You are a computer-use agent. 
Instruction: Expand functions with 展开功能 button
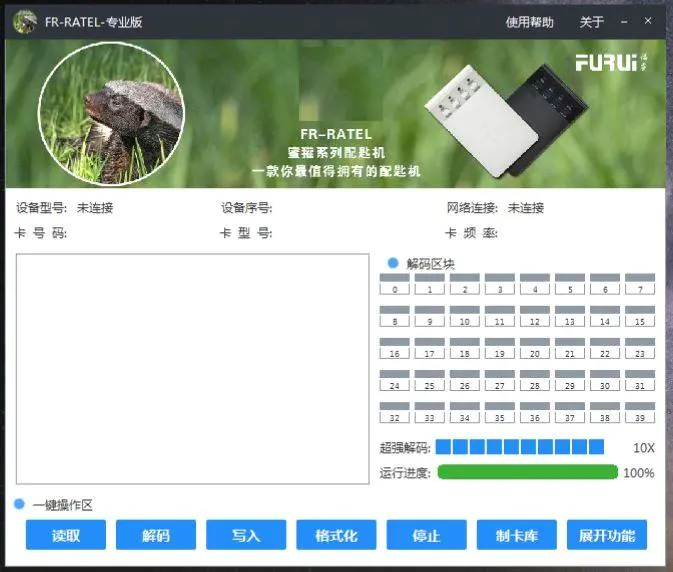coord(607,535)
